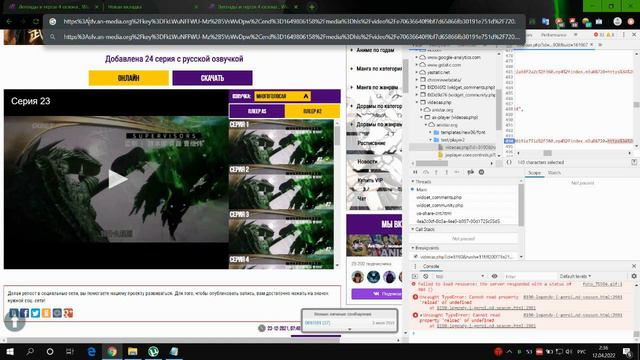The width and height of the screenshot is (640, 360).
Task: Open Купить VIP sidebar link
Action: (370, 180)
